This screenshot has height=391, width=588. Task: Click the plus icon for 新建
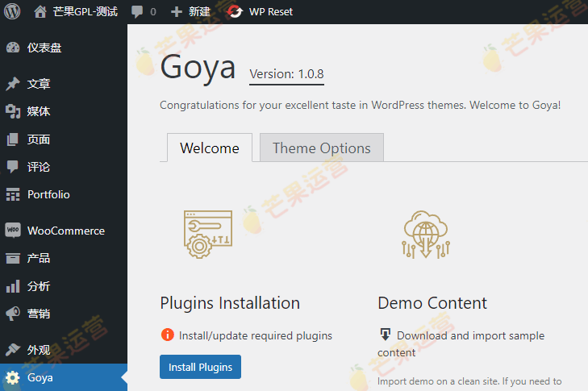[x=177, y=12]
